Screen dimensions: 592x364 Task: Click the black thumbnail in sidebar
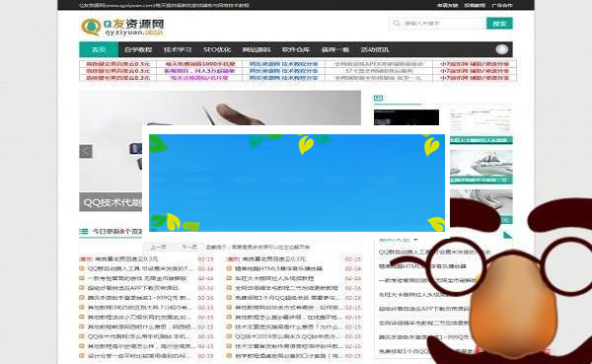click(x=407, y=117)
